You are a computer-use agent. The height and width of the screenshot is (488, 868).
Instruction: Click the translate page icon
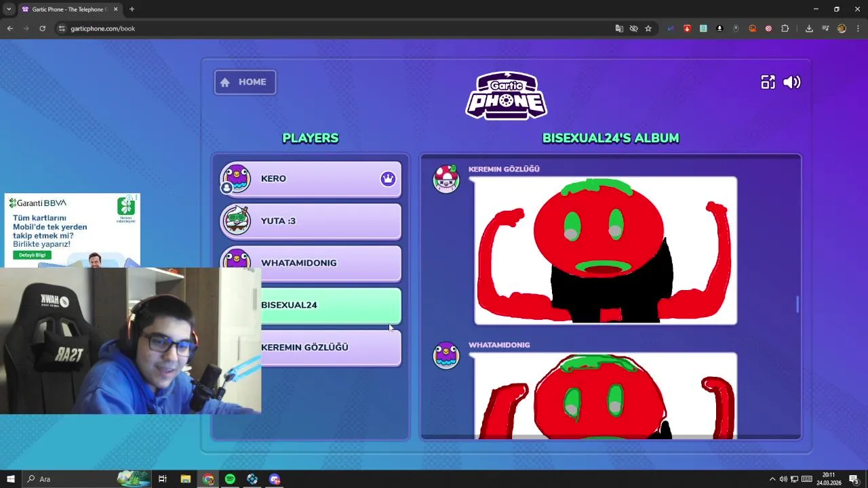(619, 28)
